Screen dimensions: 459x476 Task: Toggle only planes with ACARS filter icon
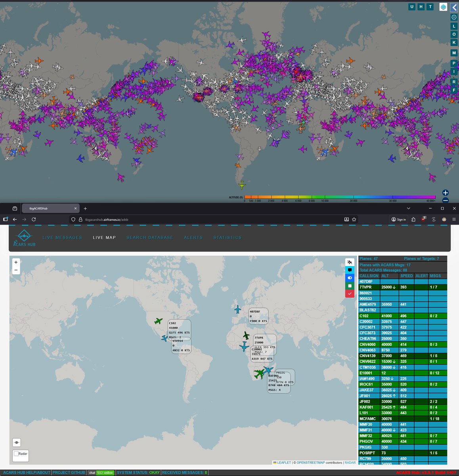350,262
